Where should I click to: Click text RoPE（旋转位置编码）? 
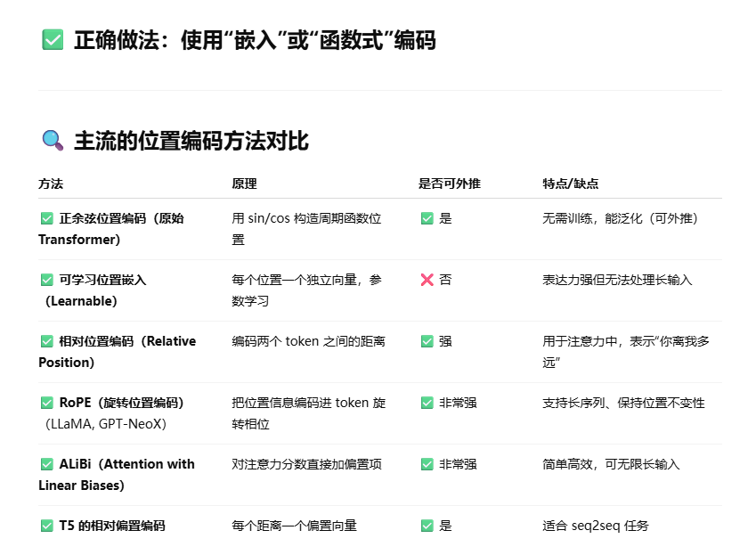(x=121, y=403)
